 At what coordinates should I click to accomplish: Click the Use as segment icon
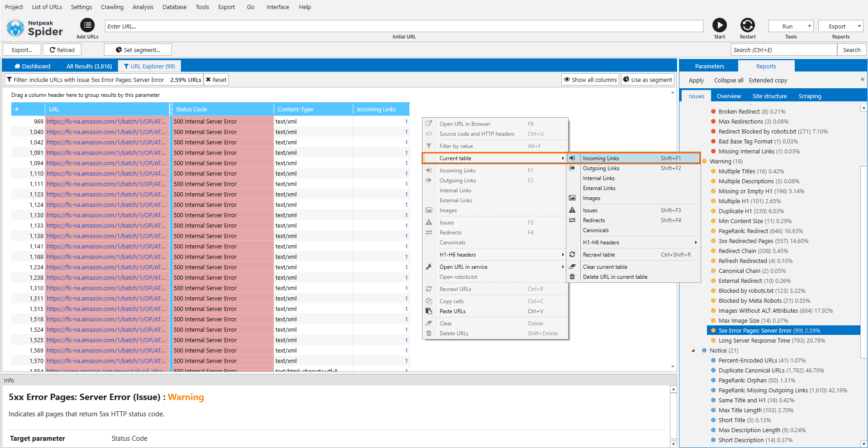626,79
